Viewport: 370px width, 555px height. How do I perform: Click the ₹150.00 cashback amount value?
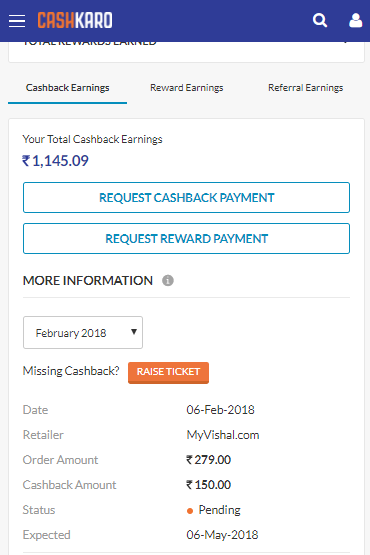209,485
